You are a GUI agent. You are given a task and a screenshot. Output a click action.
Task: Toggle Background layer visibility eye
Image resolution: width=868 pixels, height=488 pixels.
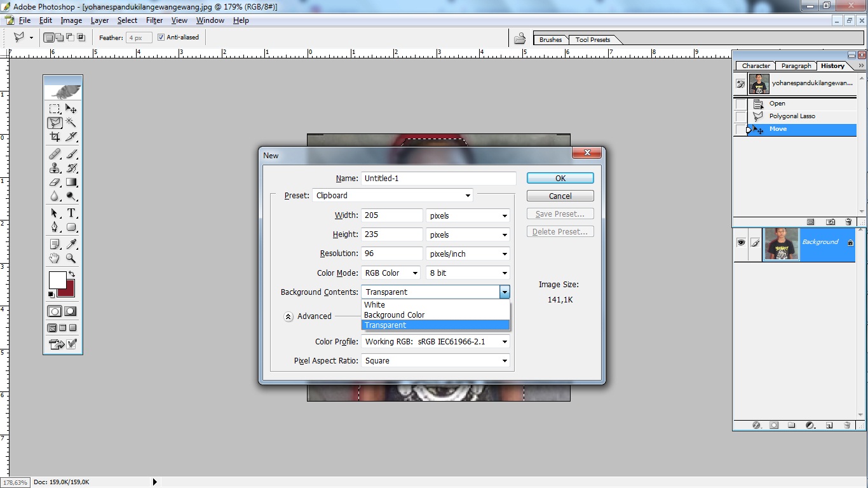point(741,242)
